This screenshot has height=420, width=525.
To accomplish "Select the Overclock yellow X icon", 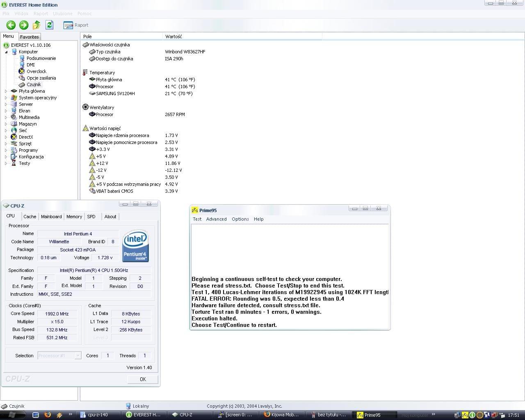I will [22, 71].
